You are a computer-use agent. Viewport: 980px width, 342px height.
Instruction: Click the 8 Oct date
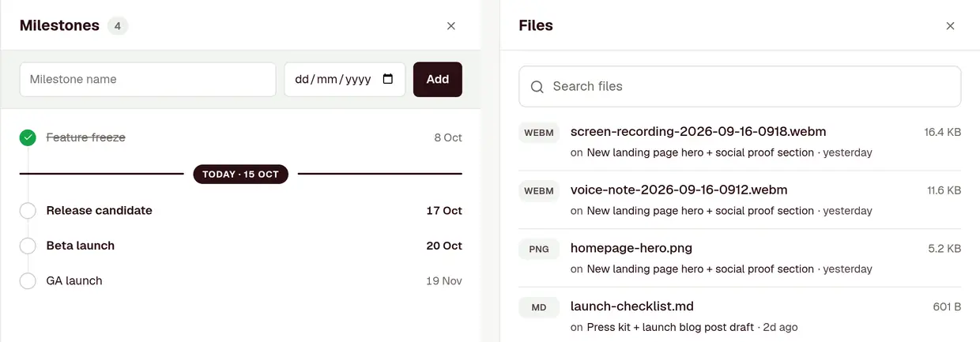tap(448, 137)
